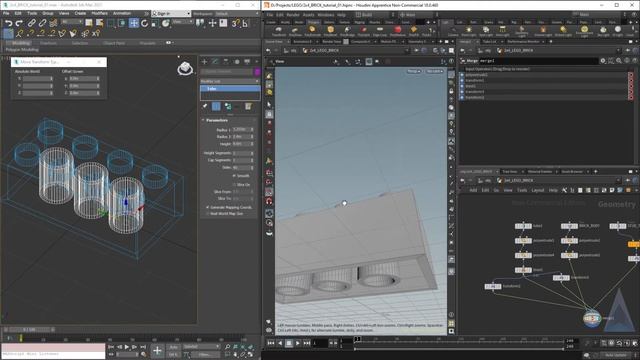Select the Link tool in 3ds Max
640x360 pixels.
coord(31,23)
